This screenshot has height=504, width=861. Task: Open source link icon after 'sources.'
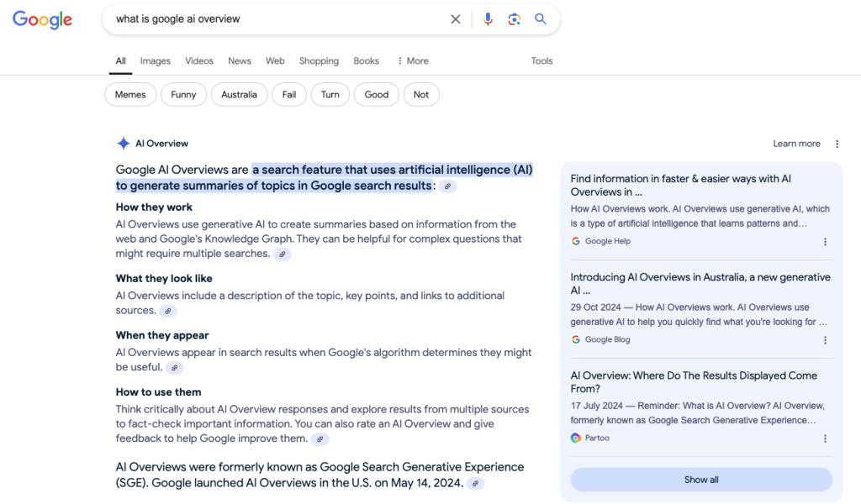[x=168, y=311]
